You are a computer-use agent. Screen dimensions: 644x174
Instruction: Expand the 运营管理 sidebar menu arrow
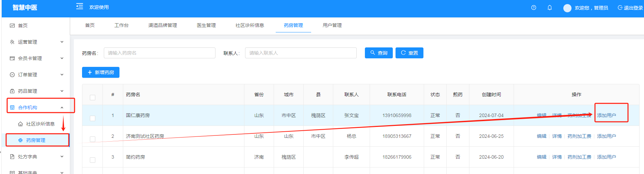tap(62, 42)
